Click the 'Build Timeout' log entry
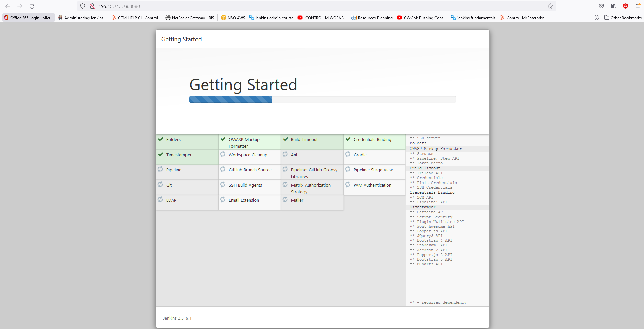Viewport: 644px width, 329px height. click(425, 168)
